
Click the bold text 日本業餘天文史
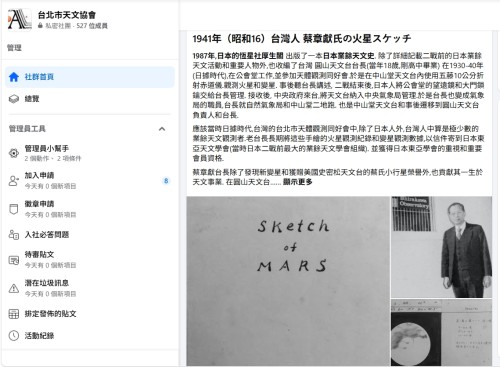pos(349,56)
